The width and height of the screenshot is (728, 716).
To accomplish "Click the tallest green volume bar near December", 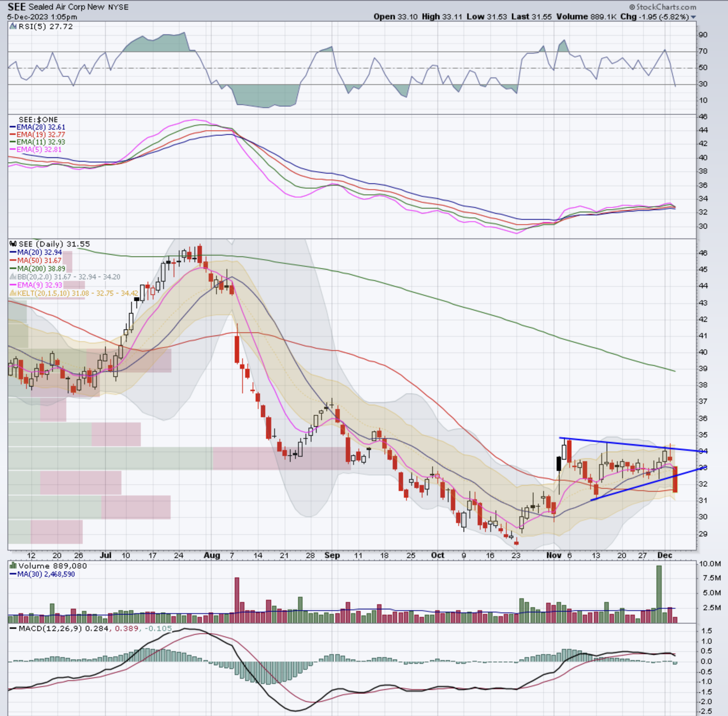I will click(659, 594).
